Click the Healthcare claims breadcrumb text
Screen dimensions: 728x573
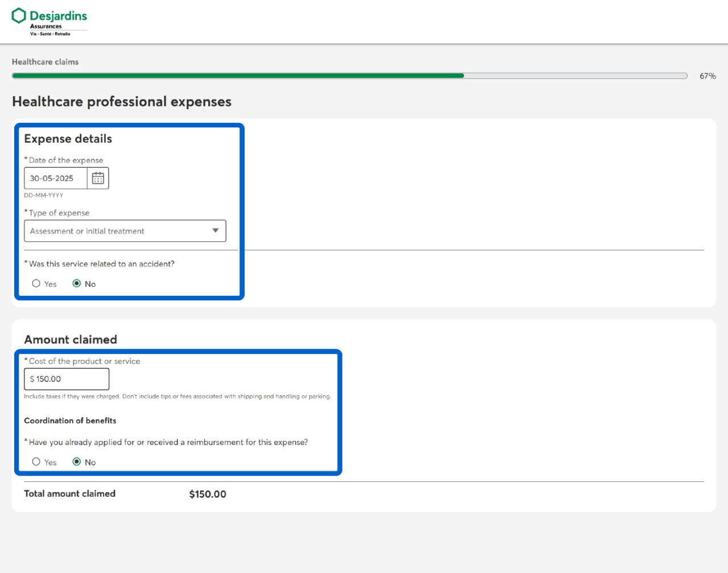click(x=45, y=62)
